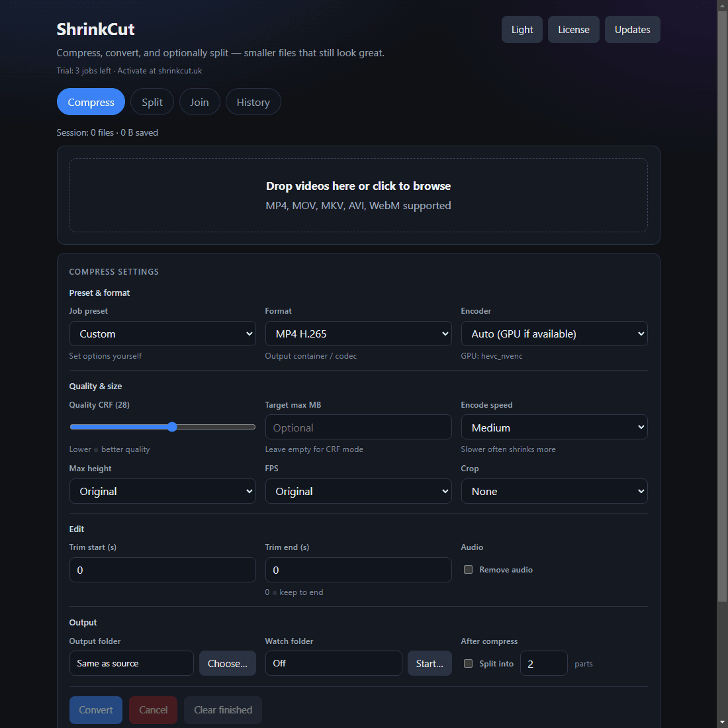
Task: Adjust the Quality CRF slider
Action: coord(163,427)
